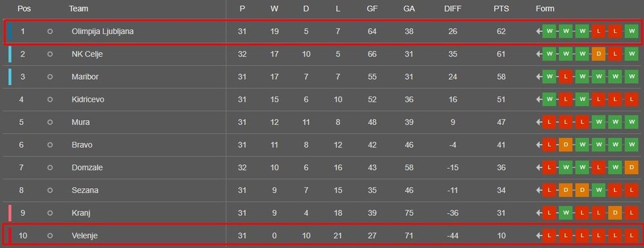Click the last D badge in Domzale form
This screenshot has height=248, width=644.
click(x=631, y=167)
